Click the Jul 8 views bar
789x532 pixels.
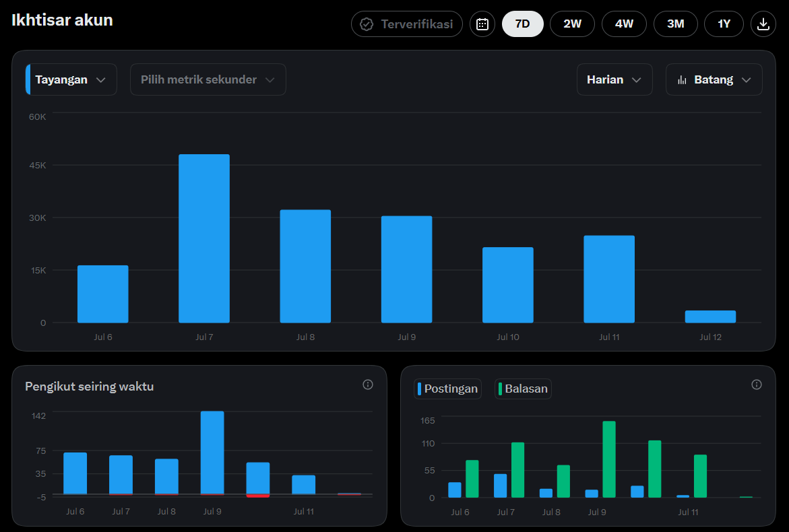click(305, 266)
